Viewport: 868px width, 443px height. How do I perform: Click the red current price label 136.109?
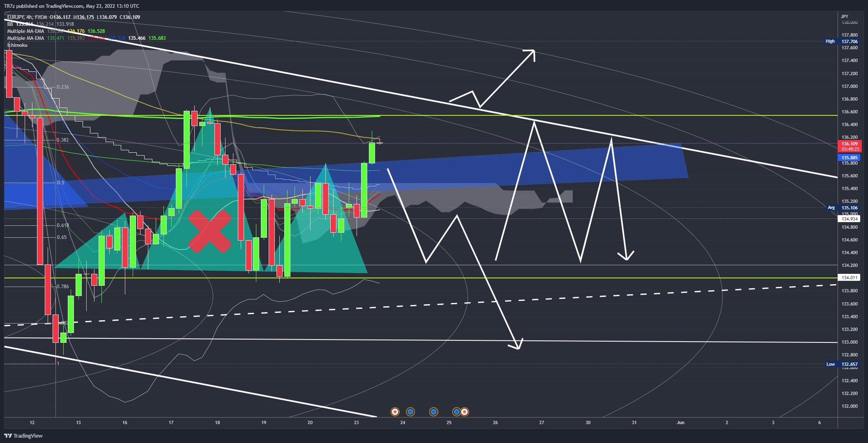(850, 144)
